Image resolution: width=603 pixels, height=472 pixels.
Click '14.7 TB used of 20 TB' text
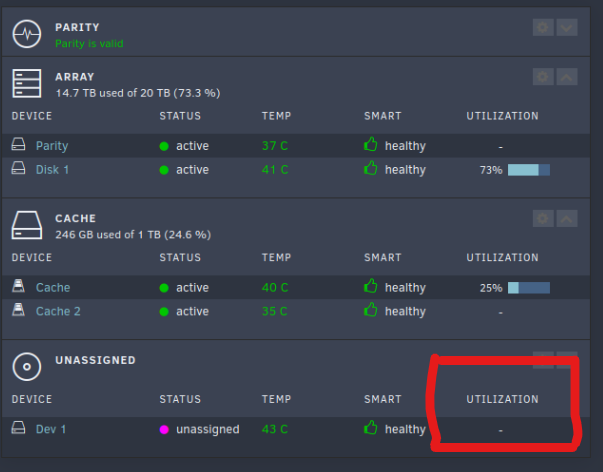click(138, 93)
